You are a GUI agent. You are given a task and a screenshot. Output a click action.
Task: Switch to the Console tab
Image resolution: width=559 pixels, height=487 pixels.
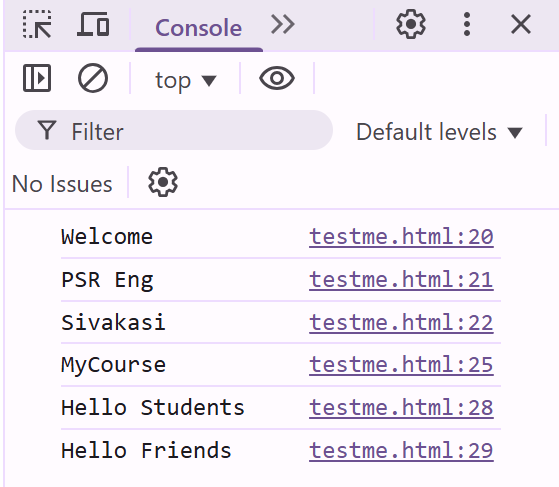tap(199, 28)
